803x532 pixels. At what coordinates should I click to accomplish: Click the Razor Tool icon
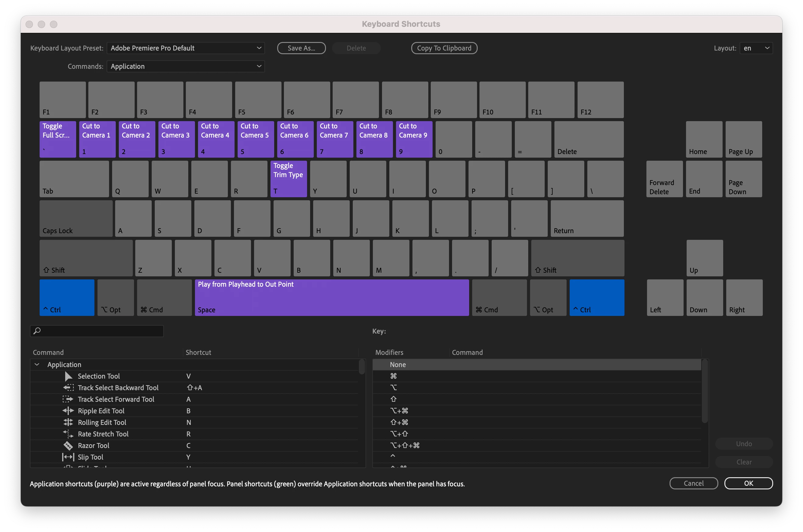(68, 446)
